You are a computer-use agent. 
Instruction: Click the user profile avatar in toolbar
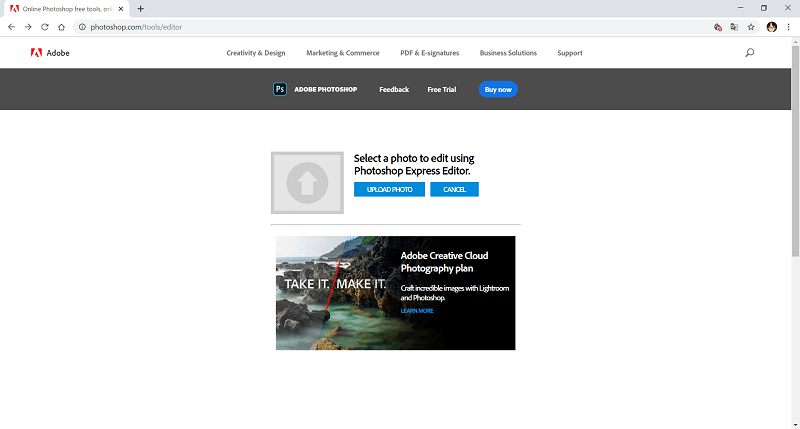[771, 27]
